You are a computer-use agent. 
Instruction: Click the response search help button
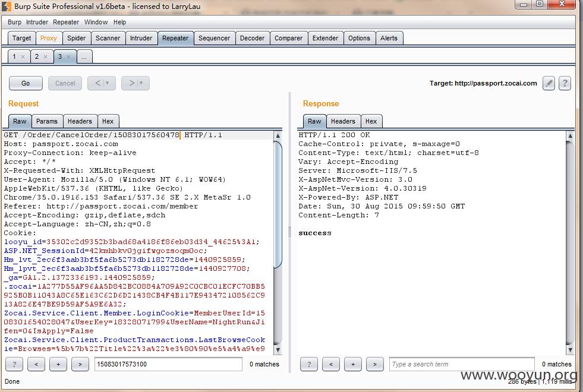point(309,364)
